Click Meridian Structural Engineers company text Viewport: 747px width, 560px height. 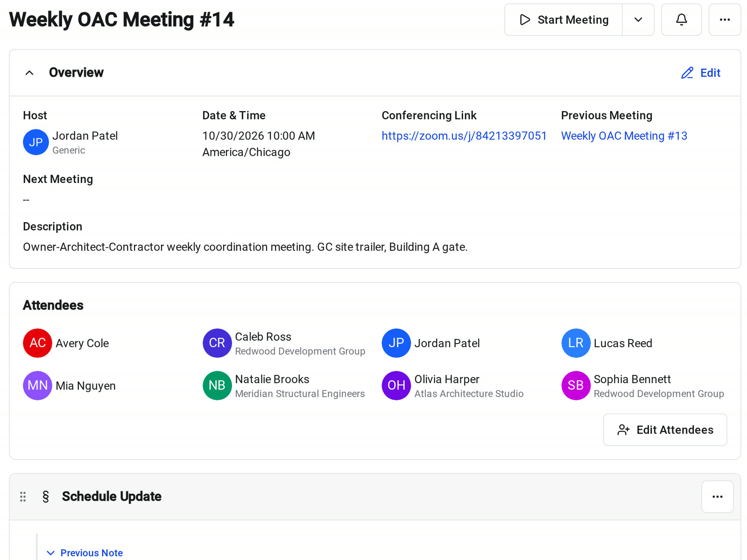coord(300,394)
